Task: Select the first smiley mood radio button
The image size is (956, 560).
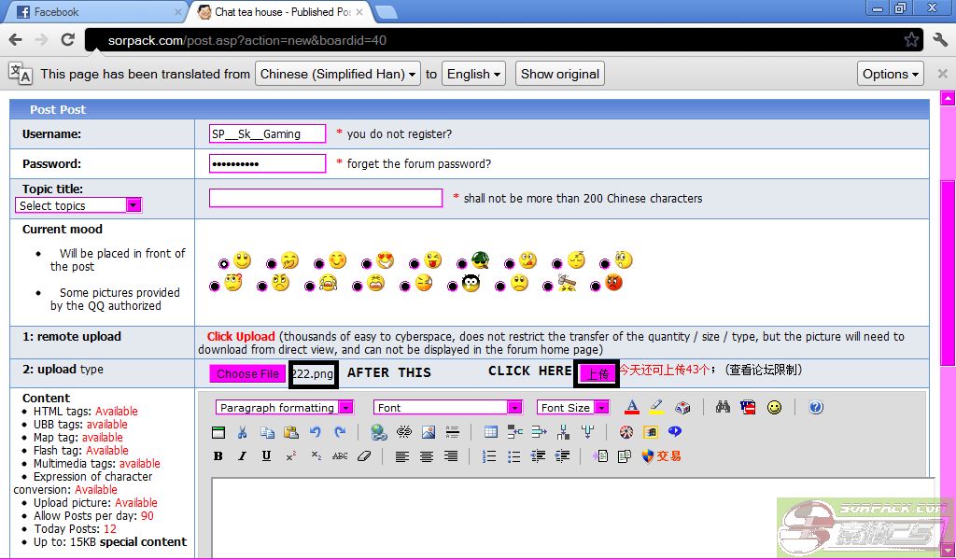Action: [x=224, y=264]
